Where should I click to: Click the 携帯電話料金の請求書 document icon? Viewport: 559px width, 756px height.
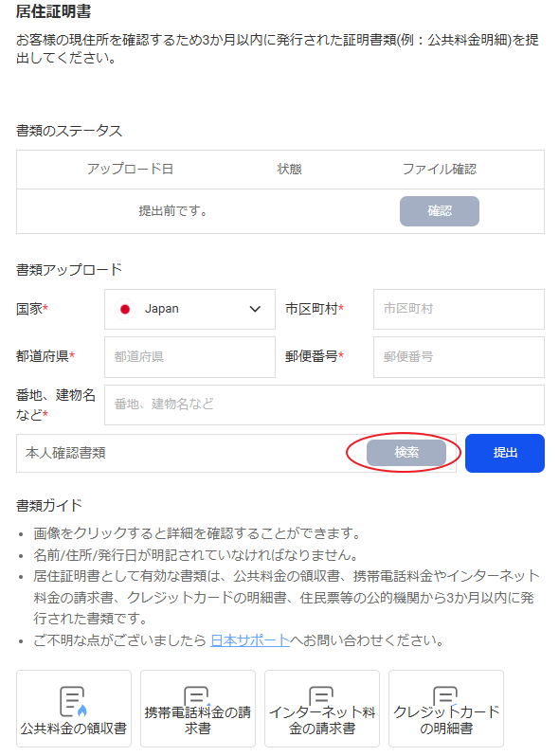197,695
